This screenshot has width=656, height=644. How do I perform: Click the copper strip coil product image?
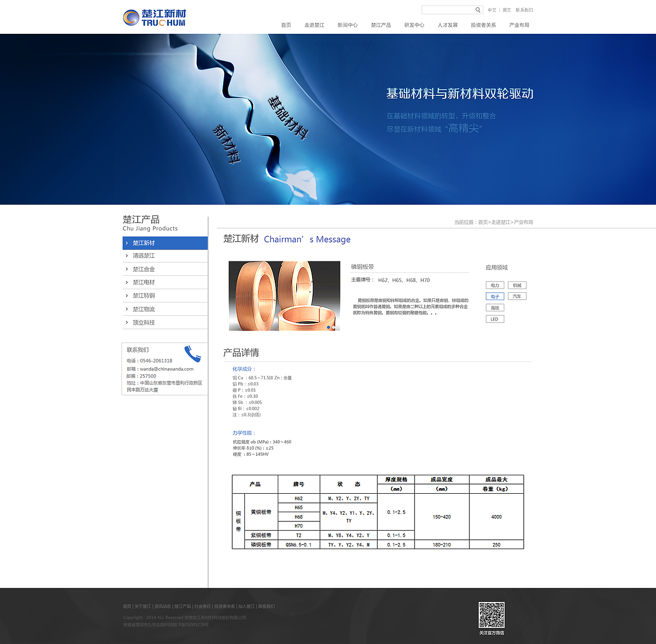[x=284, y=296]
